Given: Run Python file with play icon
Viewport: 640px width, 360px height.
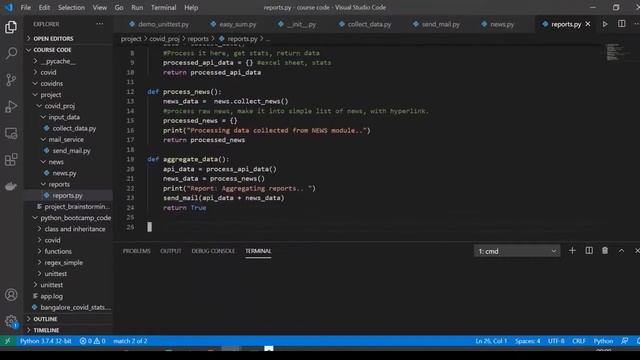Looking at the screenshot, I should point(605,24).
